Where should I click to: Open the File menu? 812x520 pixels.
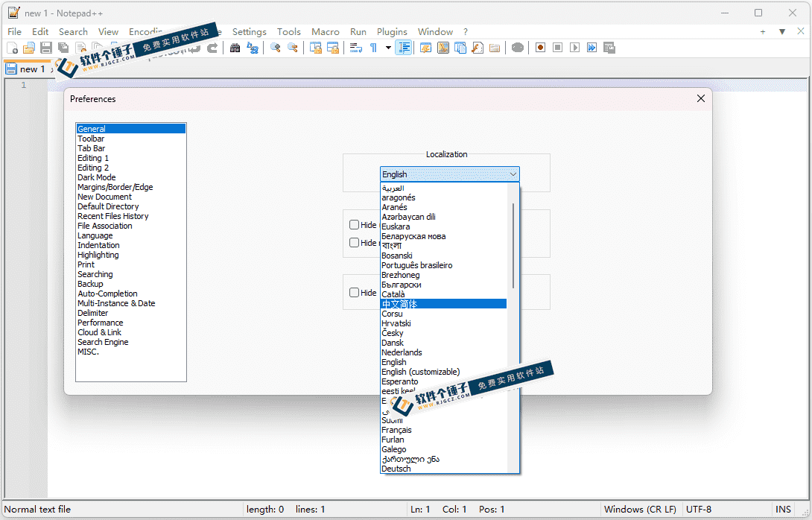click(14, 31)
